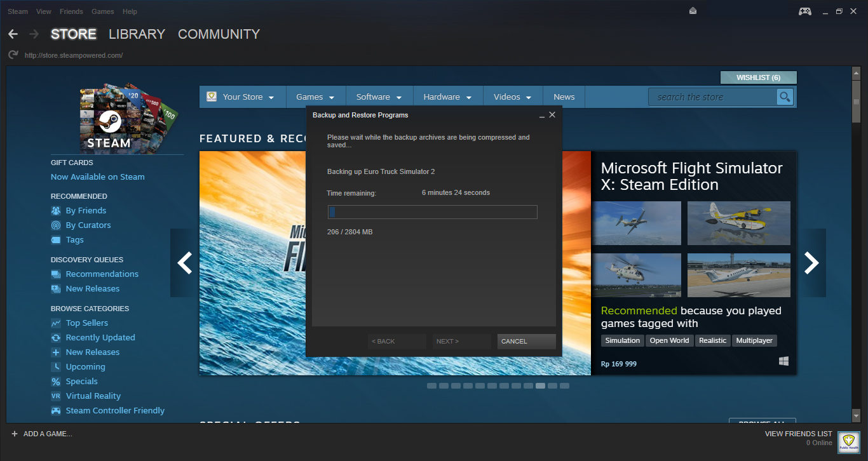The height and width of the screenshot is (461, 868).
Task: Click the Open World tag
Action: click(669, 341)
